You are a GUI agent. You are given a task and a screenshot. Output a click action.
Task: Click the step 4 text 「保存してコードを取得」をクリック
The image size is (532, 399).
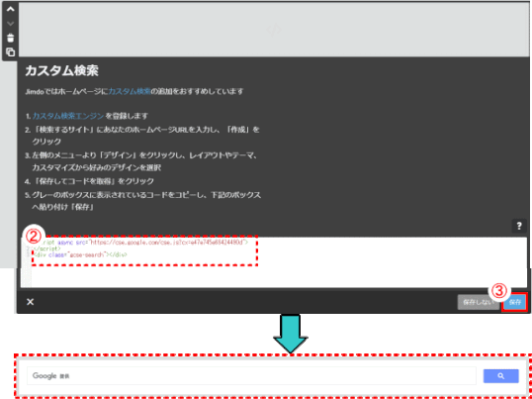coord(93,181)
